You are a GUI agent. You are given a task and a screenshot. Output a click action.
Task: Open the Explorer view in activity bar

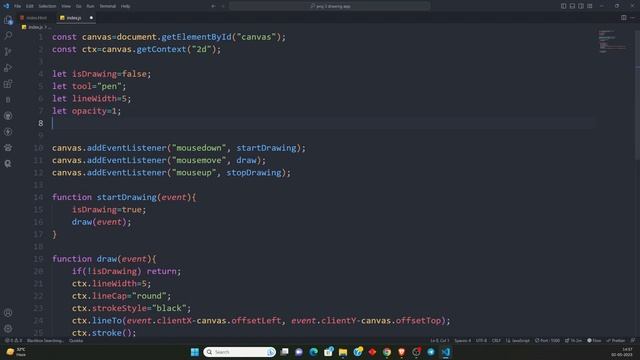click(x=8, y=20)
